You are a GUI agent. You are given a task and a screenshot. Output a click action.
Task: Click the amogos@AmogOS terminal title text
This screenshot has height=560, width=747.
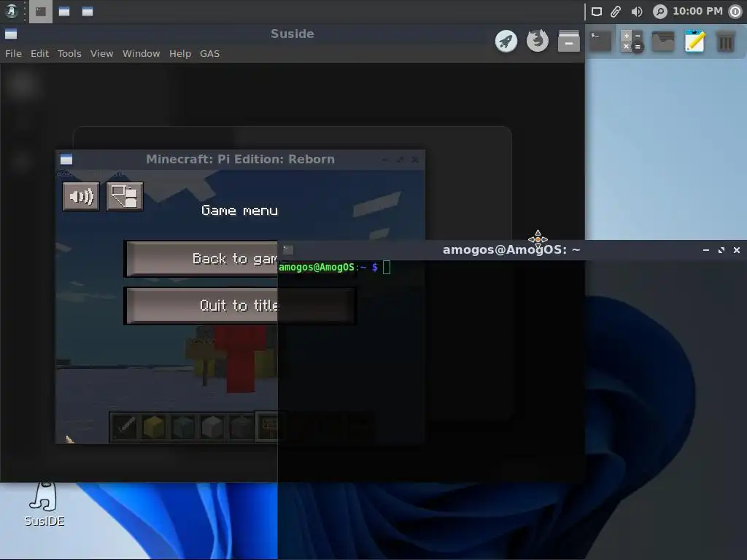coord(511,249)
